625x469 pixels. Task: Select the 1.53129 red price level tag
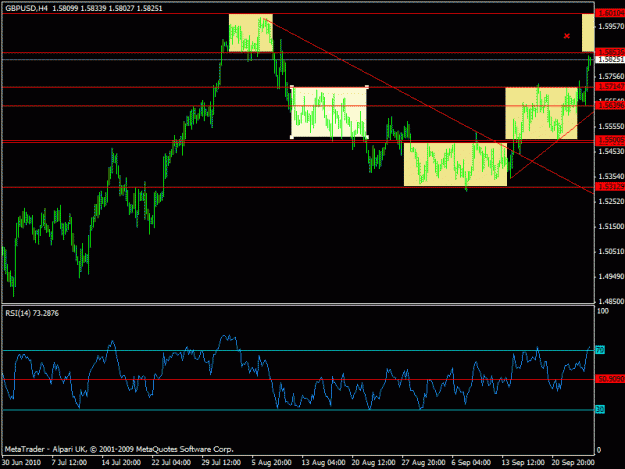[610, 186]
